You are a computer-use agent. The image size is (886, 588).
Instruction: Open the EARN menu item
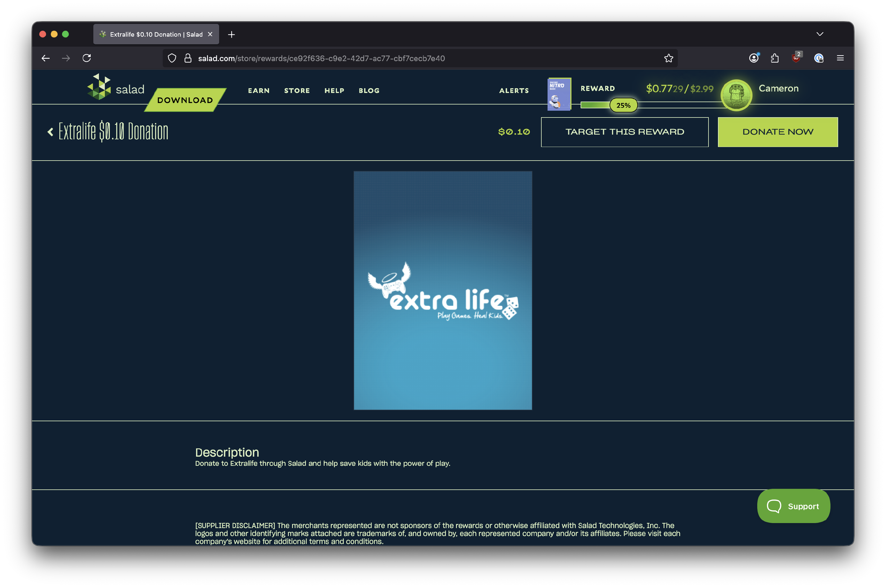259,91
